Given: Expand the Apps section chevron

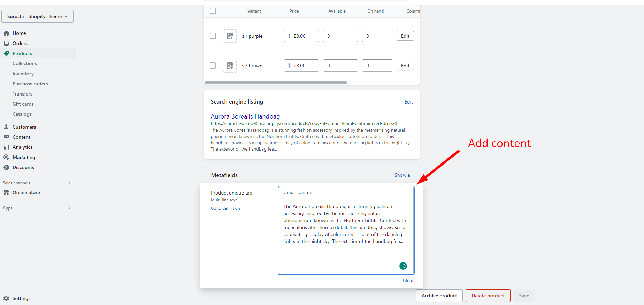Looking at the screenshot, I should click(x=69, y=208).
